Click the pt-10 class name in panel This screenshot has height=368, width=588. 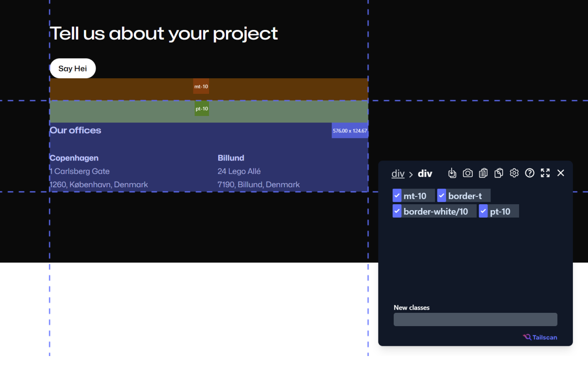pyautogui.click(x=500, y=212)
